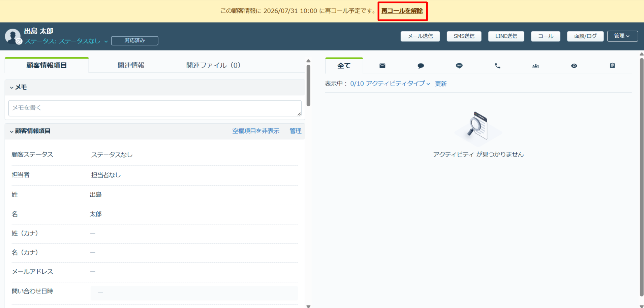This screenshot has height=308, width=644.
Task: Click the 管理 link in 顧客情報項目 section
Action: 296,131
